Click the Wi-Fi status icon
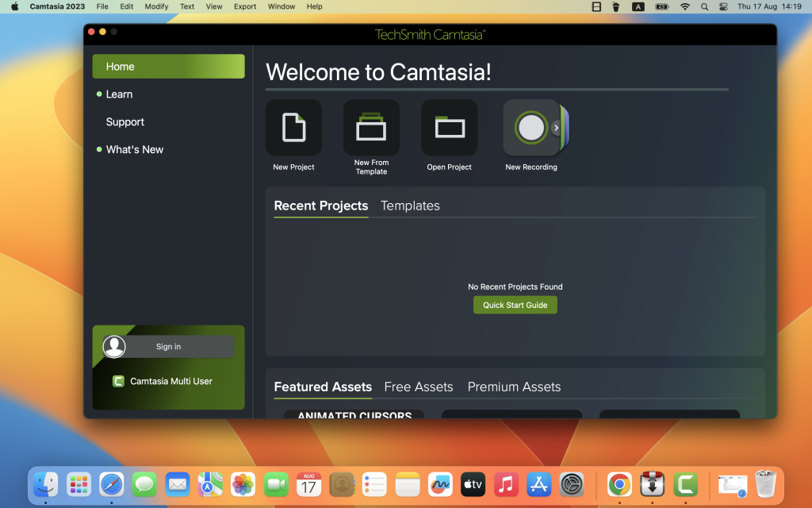The image size is (812, 508). [684, 6]
